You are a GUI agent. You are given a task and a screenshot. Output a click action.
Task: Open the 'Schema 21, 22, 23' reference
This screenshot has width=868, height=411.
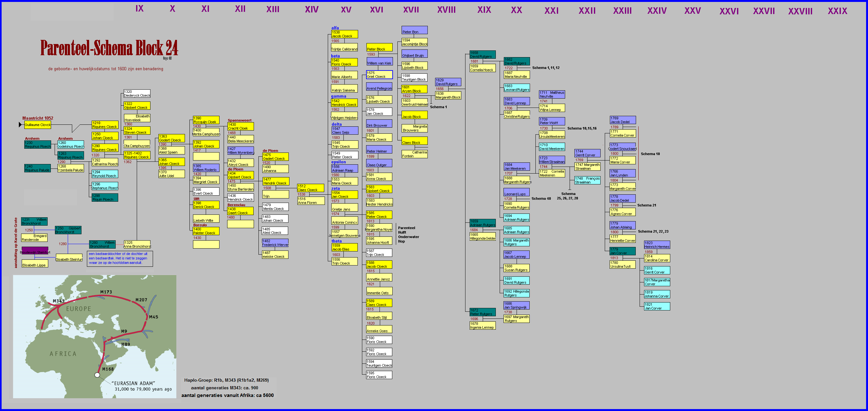pyautogui.click(x=653, y=231)
